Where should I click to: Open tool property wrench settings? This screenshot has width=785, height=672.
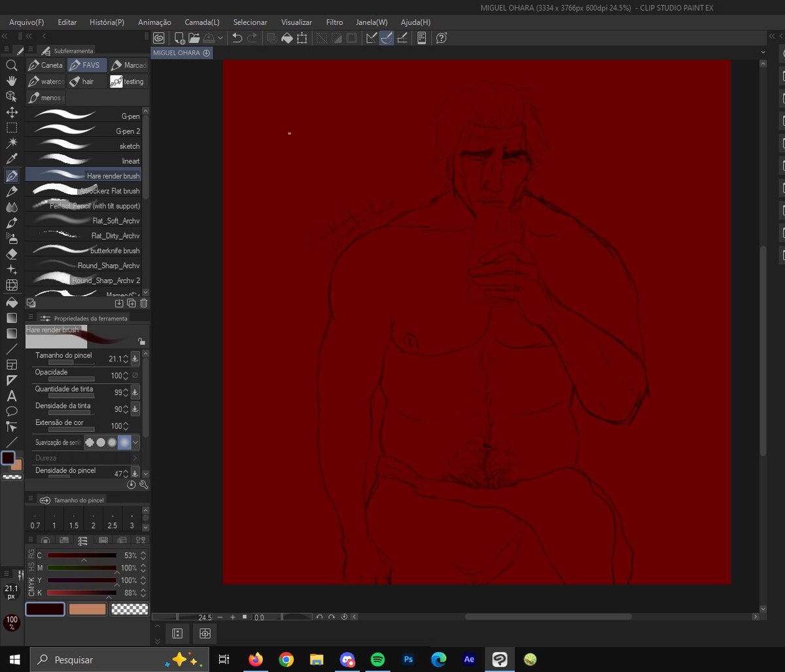[x=144, y=485]
